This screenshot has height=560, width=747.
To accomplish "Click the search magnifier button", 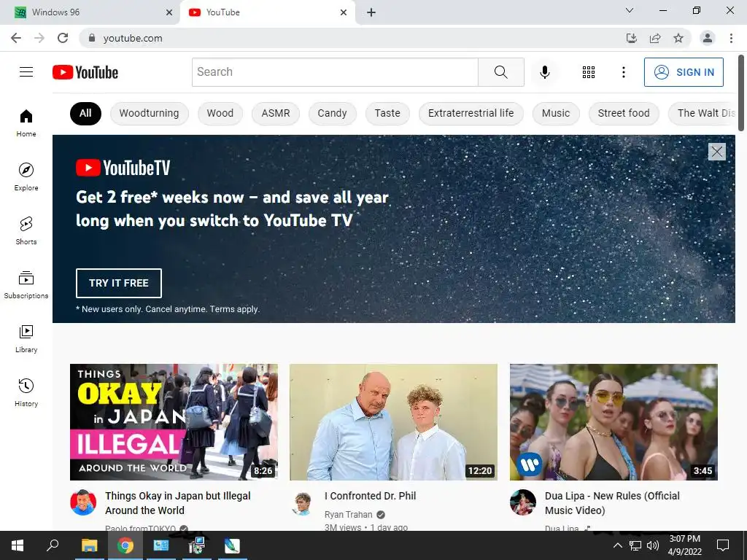I will coord(500,72).
